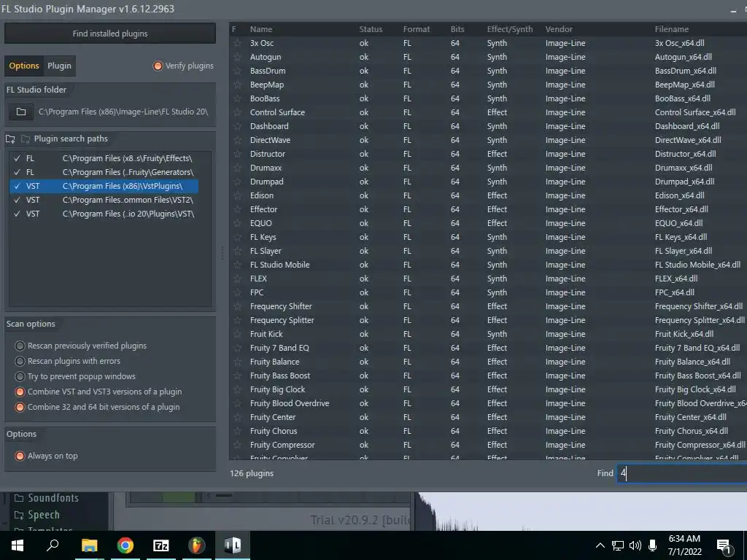This screenshot has height=560, width=747.
Task: Open File Explorer on the taskbar
Action: (89, 545)
